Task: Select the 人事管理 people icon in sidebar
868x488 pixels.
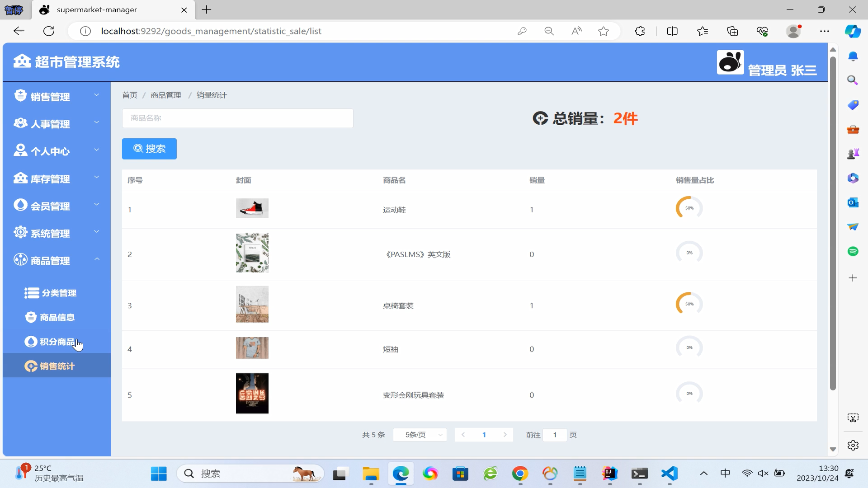Action: 20,123
